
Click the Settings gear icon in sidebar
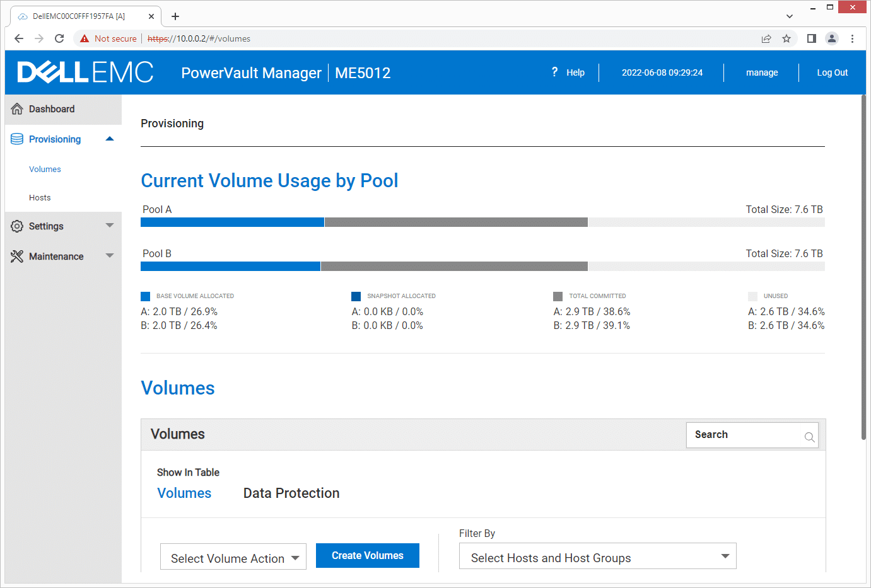[17, 226]
